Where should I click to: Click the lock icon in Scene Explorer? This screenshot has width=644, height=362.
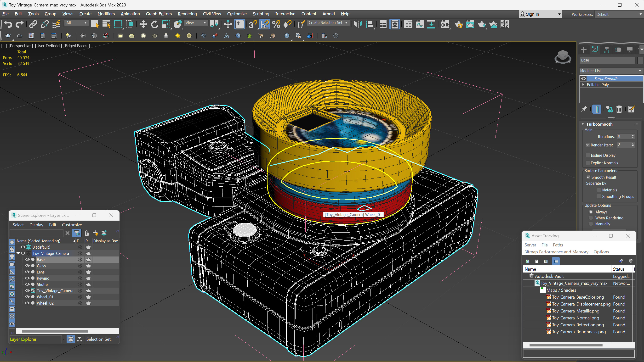(x=86, y=233)
